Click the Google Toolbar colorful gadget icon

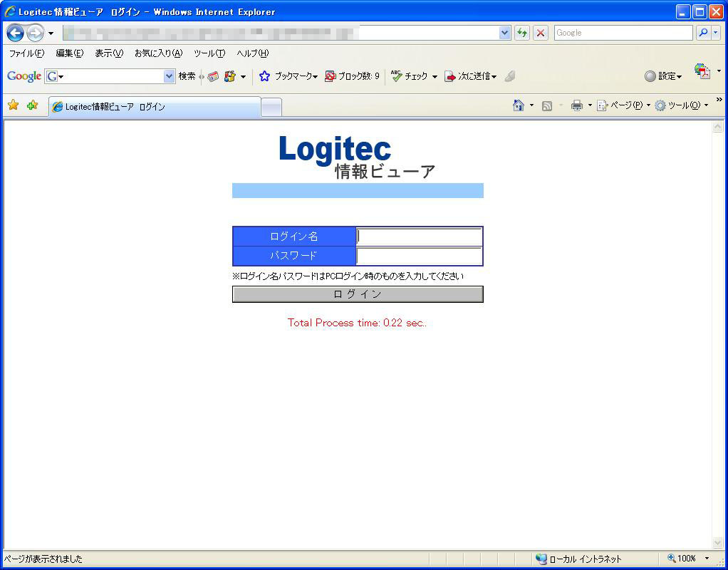point(230,76)
